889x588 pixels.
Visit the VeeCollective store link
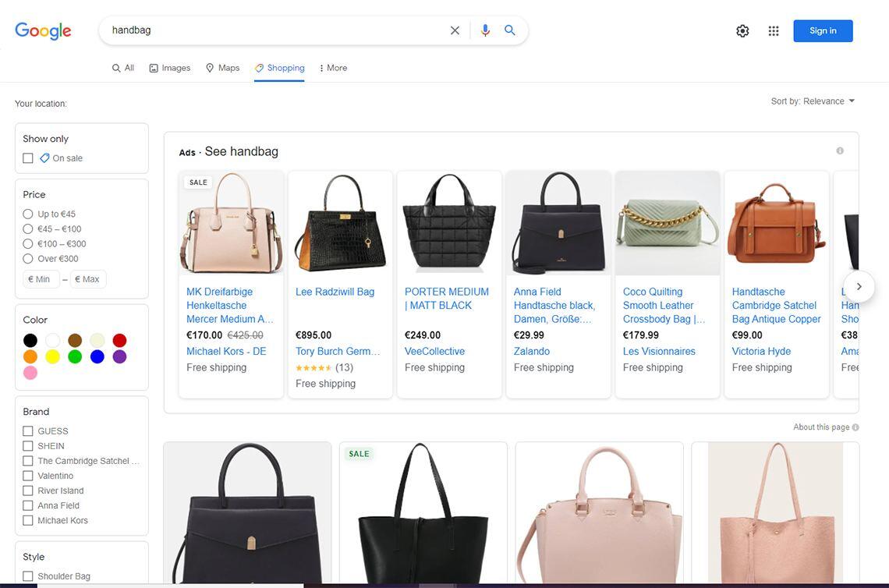tap(435, 351)
